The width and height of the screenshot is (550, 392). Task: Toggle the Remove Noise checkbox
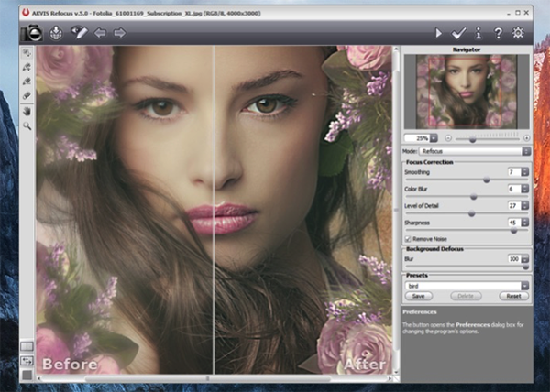(x=408, y=239)
